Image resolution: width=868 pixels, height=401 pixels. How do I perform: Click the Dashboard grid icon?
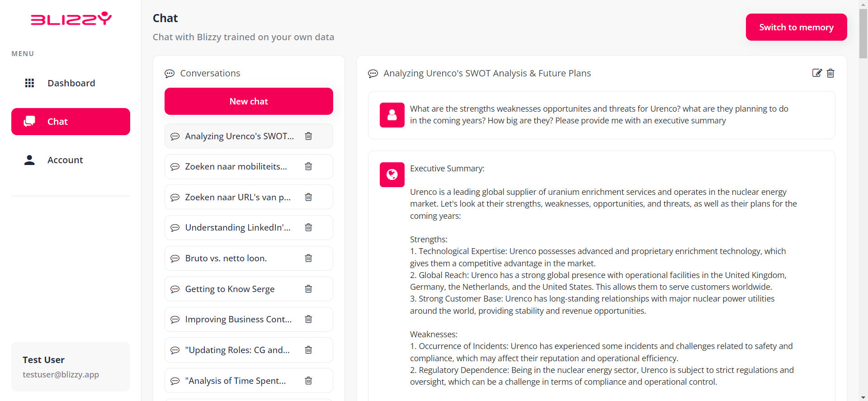tap(29, 83)
